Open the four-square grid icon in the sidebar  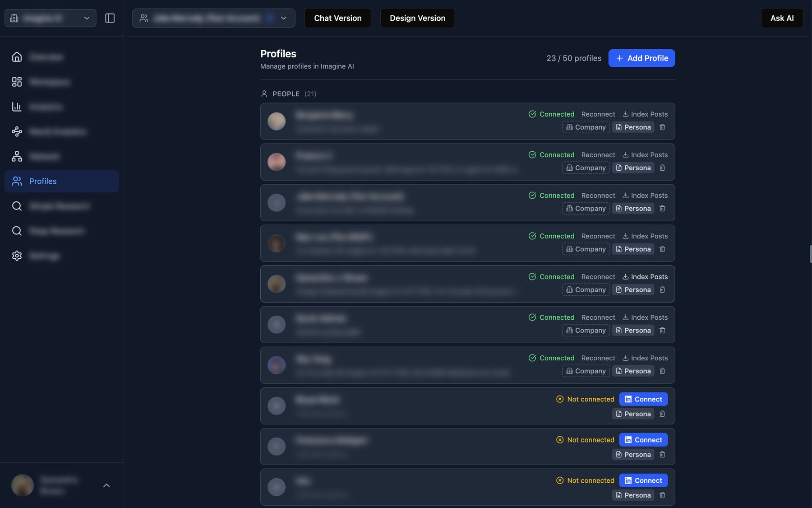point(17,82)
